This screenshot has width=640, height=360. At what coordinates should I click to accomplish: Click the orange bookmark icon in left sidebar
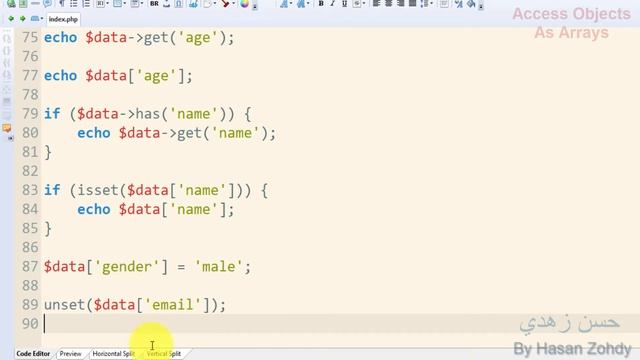pyautogui.click(x=7, y=129)
